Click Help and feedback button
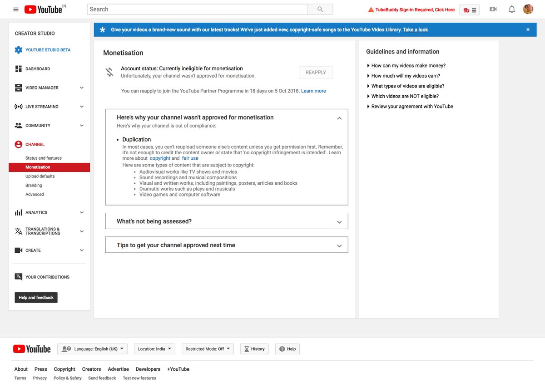The height and width of the screenshot is (392, 545). [x=36, y=298]
